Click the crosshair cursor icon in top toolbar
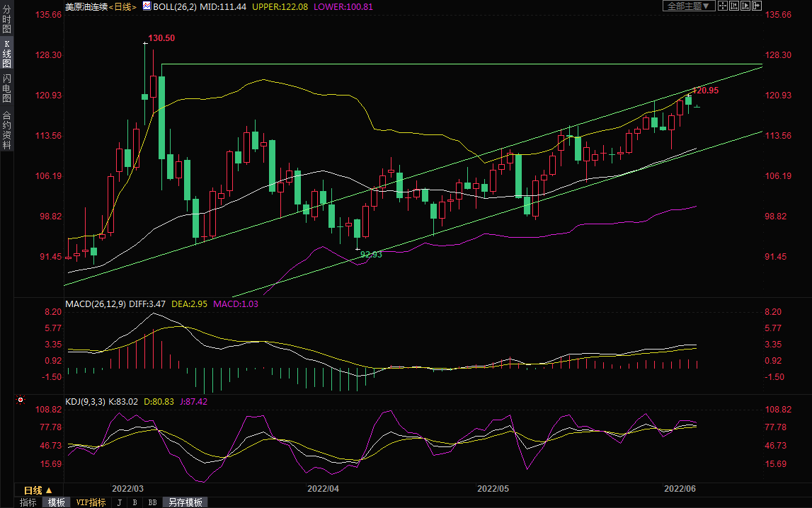Screen dimensions: 812x508 coord(723,6)
